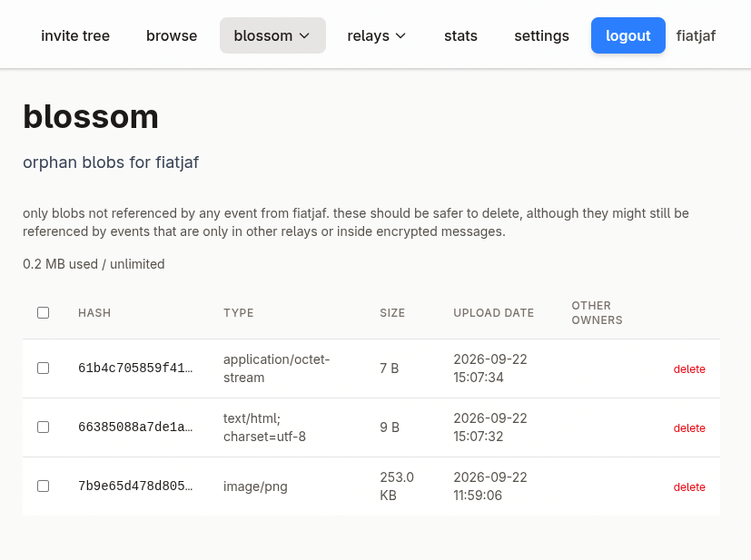Toggle the select-all checkbox in table header
This screenshot has height=560, width=751.
click(x=43, y=312)
